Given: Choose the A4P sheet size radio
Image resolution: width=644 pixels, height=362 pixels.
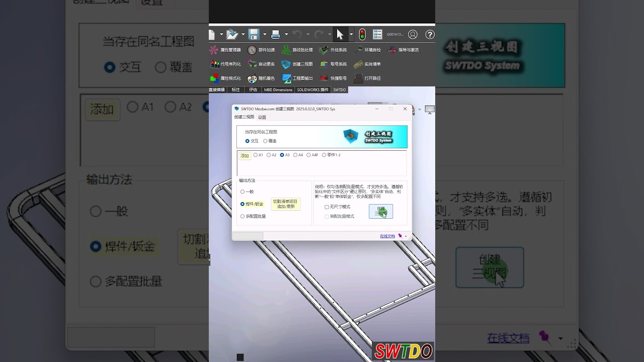Looking at the screenshot, I should point(312,155).
